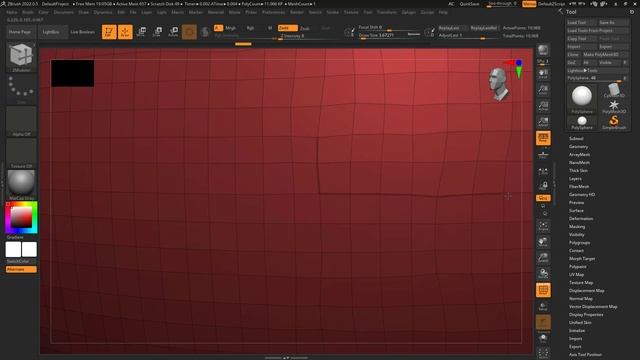Toggle the Rgb channel button
The width and height of the screenshot is (640, 360).
[250, 28]
